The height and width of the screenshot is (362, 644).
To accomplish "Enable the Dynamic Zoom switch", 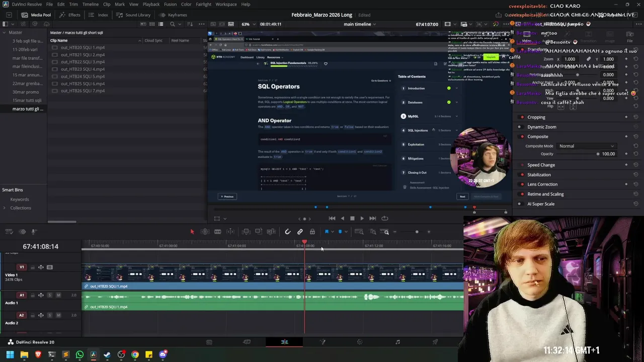I will (520, 127).
